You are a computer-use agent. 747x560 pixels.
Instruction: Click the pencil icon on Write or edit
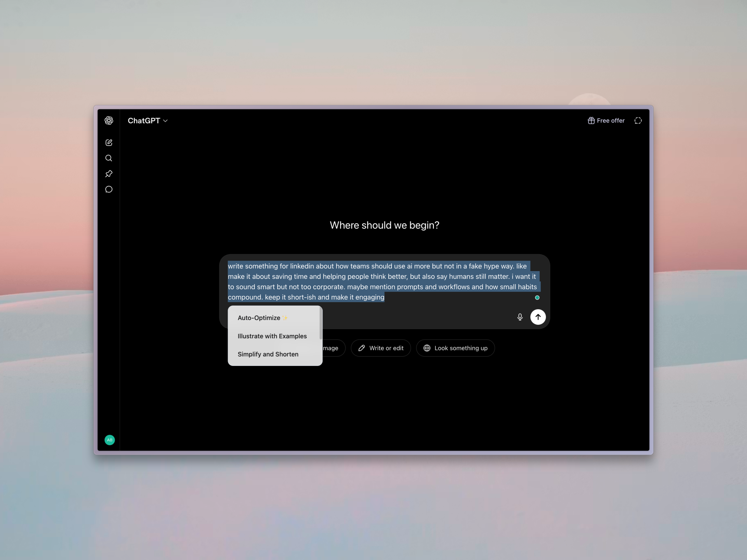361,348
